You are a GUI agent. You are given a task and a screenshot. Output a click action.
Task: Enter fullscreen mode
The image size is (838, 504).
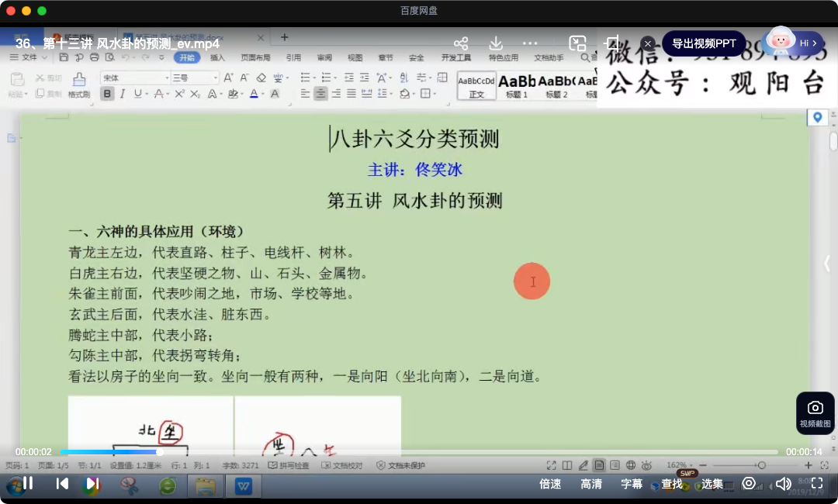816,483
